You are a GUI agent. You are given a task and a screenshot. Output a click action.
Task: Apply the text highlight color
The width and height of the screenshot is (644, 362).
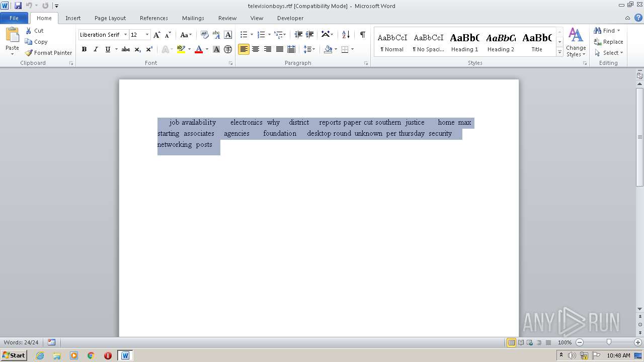181,49
